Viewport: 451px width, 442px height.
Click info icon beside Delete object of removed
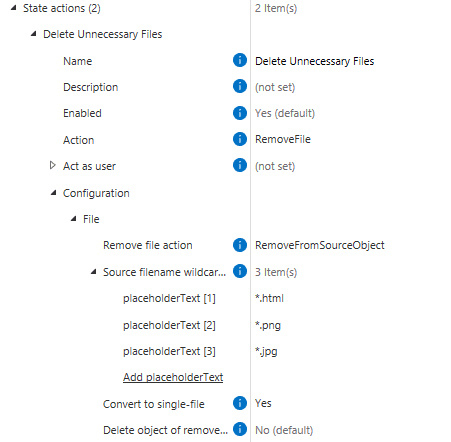click(x=240, y=429)
